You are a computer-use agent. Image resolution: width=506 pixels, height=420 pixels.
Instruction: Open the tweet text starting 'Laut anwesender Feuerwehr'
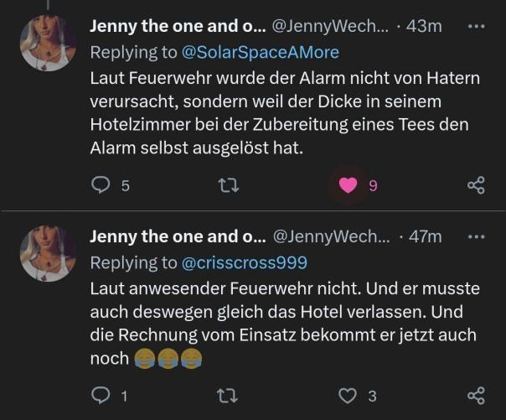[284, 324]
